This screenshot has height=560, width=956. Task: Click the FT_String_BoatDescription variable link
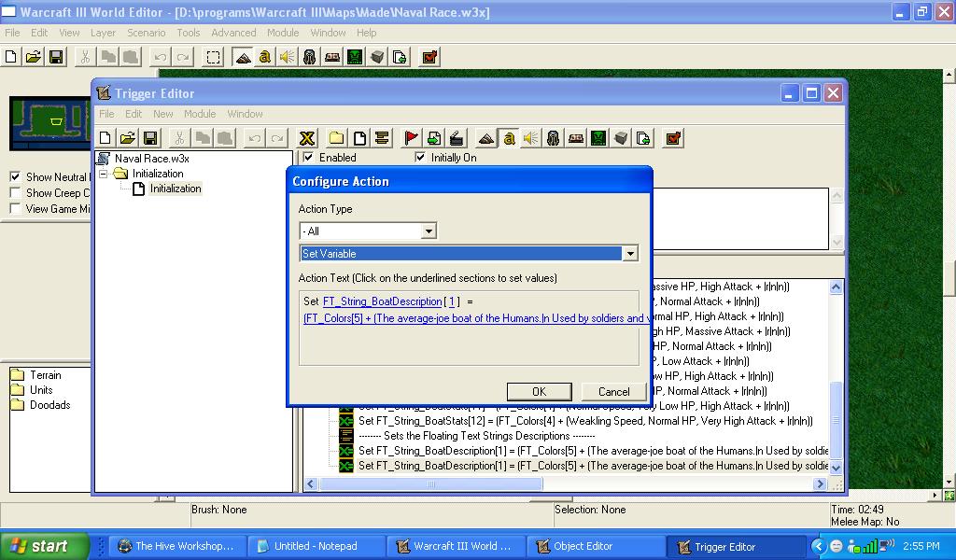coord(382,301)
